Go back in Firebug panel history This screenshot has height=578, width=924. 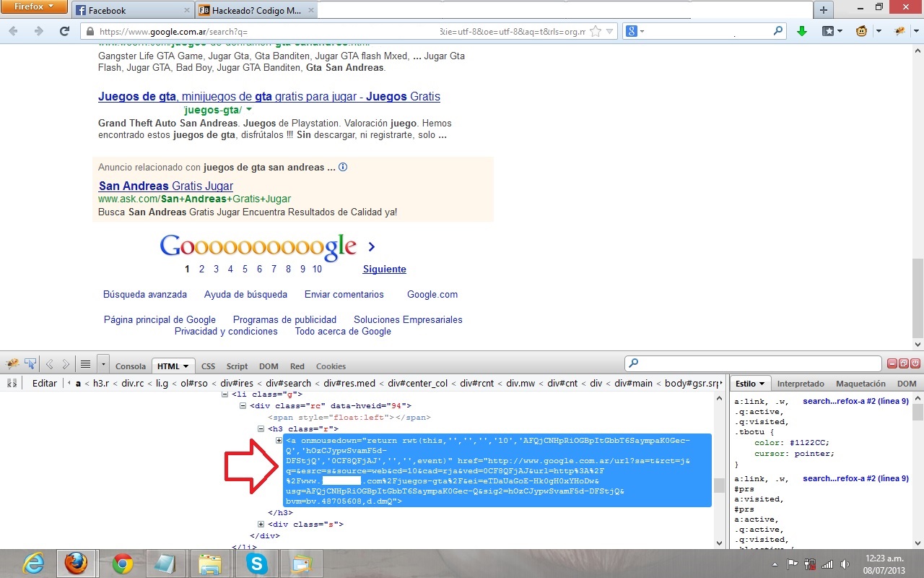[x=50, y=364]
